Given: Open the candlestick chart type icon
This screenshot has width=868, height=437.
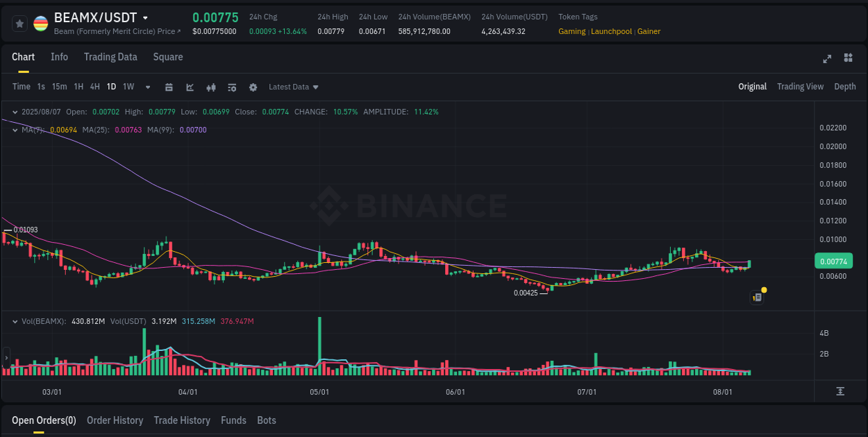Looking at the screenshot, I should pos(211,87).
